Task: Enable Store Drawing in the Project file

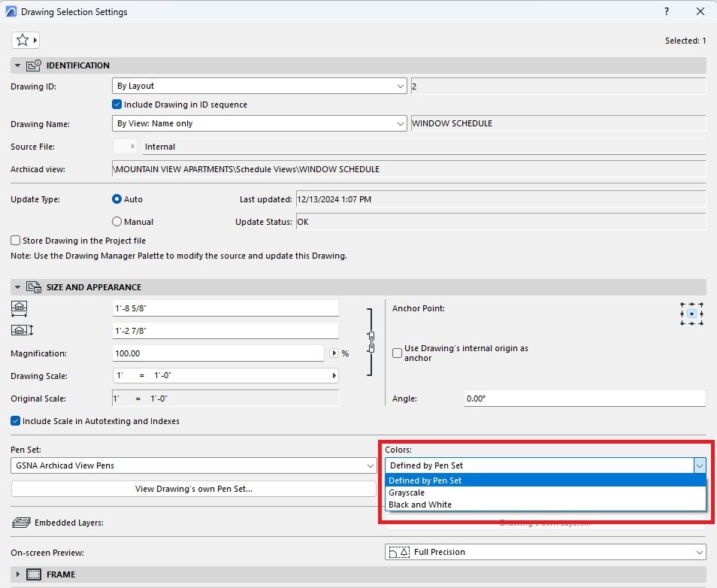Action: coord(15,241)
